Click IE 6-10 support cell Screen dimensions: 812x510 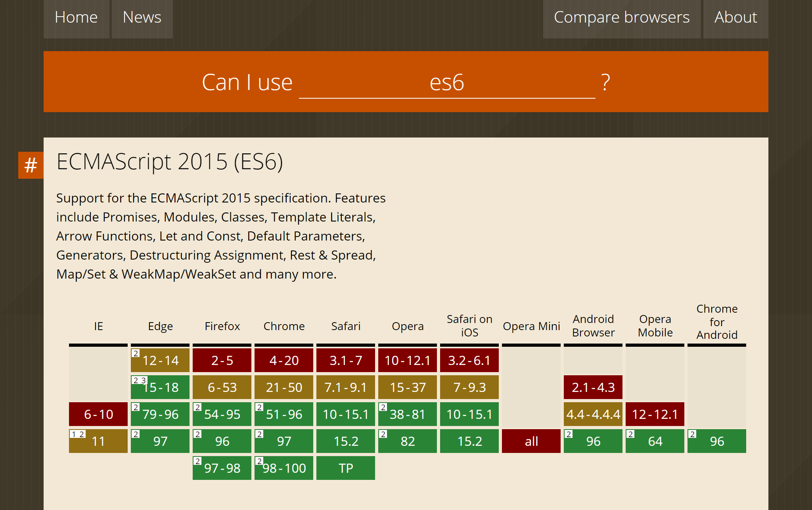click(x=98, y=414)
